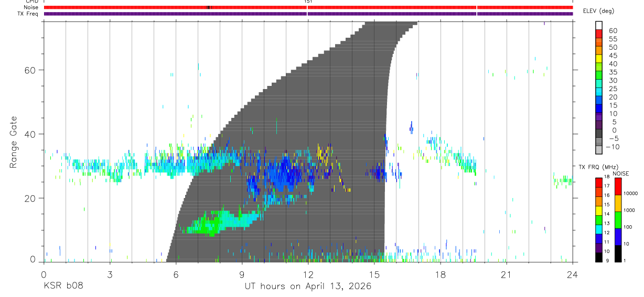Click the '24' tick on the UT hours axis
Viewport: 644px width, 297px height.
click(572, 274)
